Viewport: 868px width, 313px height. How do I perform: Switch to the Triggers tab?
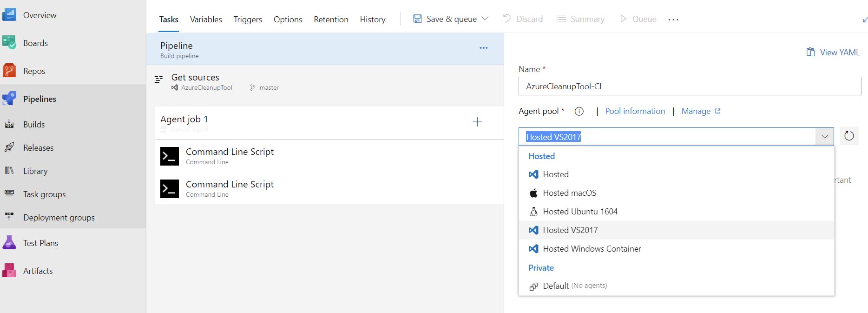point(248,20)
